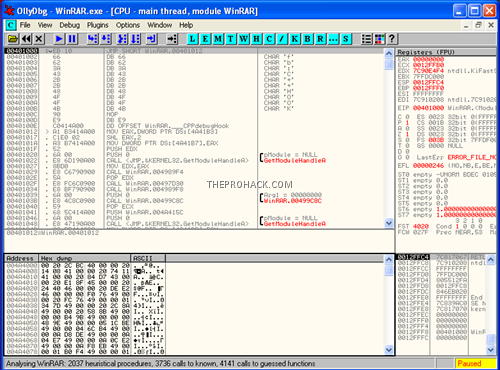
Task: Open the Help menu
Action: tap(186, 25)
